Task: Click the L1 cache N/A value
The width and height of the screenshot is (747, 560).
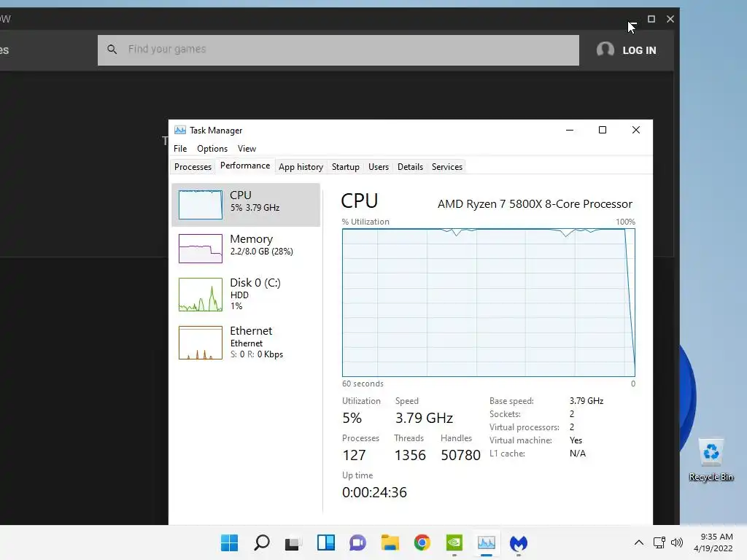Action: click(578, 454)
